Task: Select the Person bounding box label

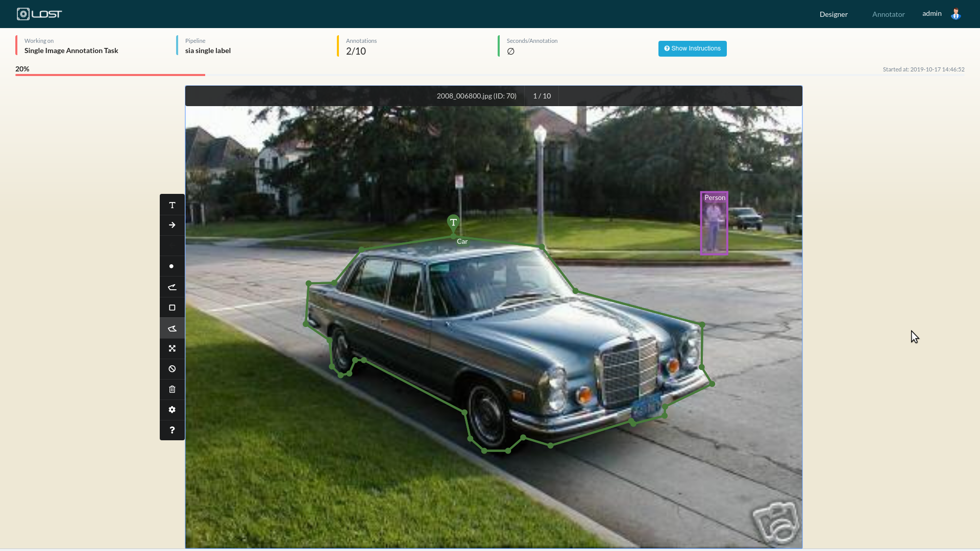Action: click(x=715, y=198)
